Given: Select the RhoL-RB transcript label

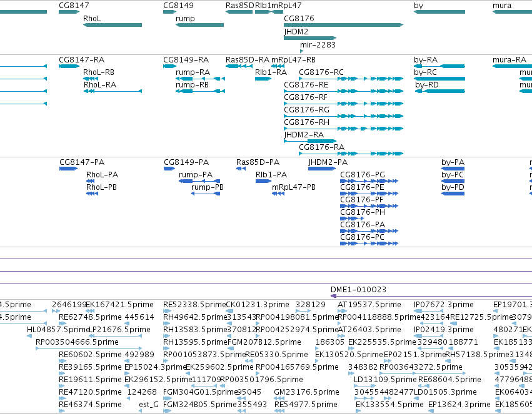Looking at the screenshot, I should [99, 72].
